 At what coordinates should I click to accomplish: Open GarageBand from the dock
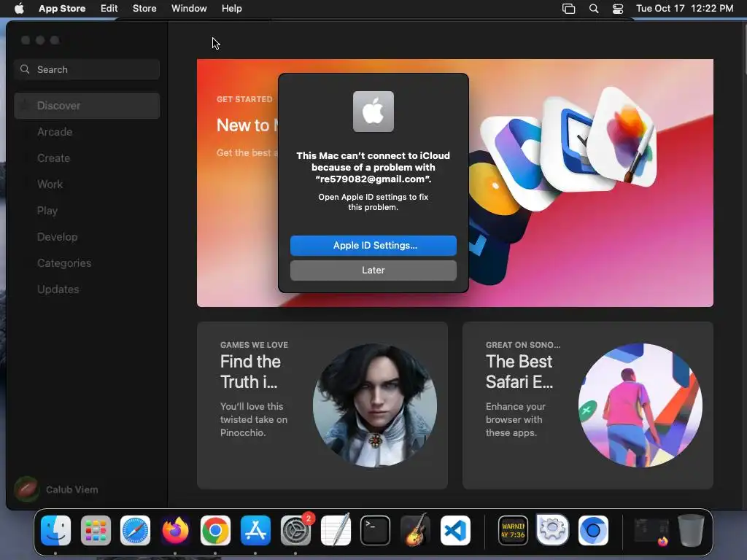tap(415, 530)
